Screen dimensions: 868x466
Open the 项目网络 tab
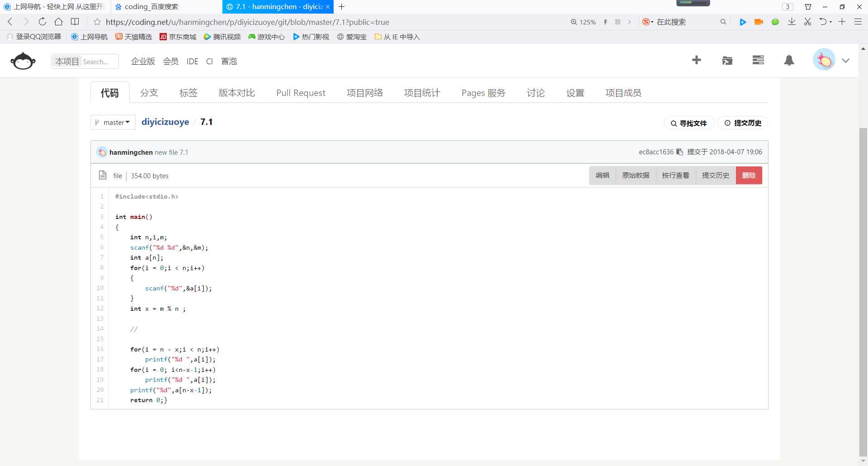tap(365, 93)
